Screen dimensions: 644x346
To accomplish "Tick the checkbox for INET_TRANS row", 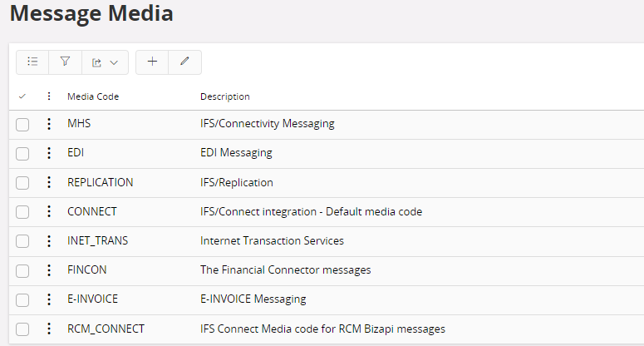I will [x=22, y=241].
